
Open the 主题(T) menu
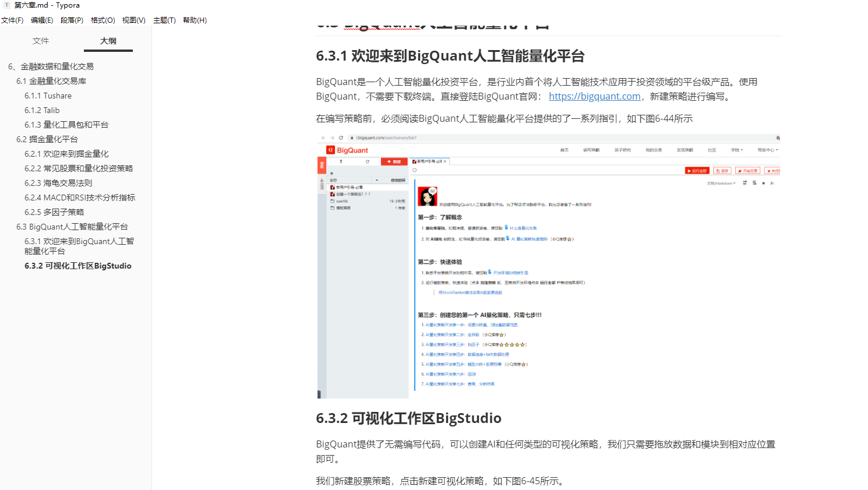click(x=164, y=19)
